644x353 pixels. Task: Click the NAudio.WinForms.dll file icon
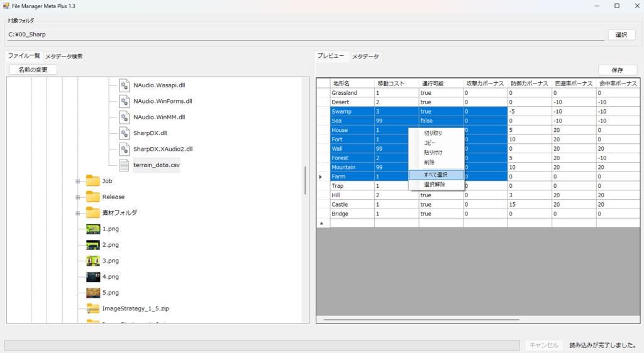click(x=124, y=101)
